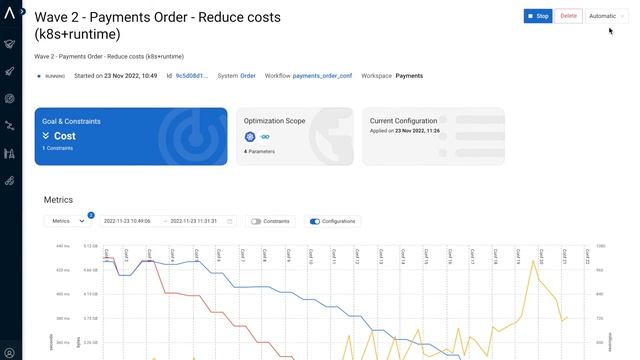Screen dimensions: 640x360
Task: Select the Goal & Constraints card
Action: point(131,136)
